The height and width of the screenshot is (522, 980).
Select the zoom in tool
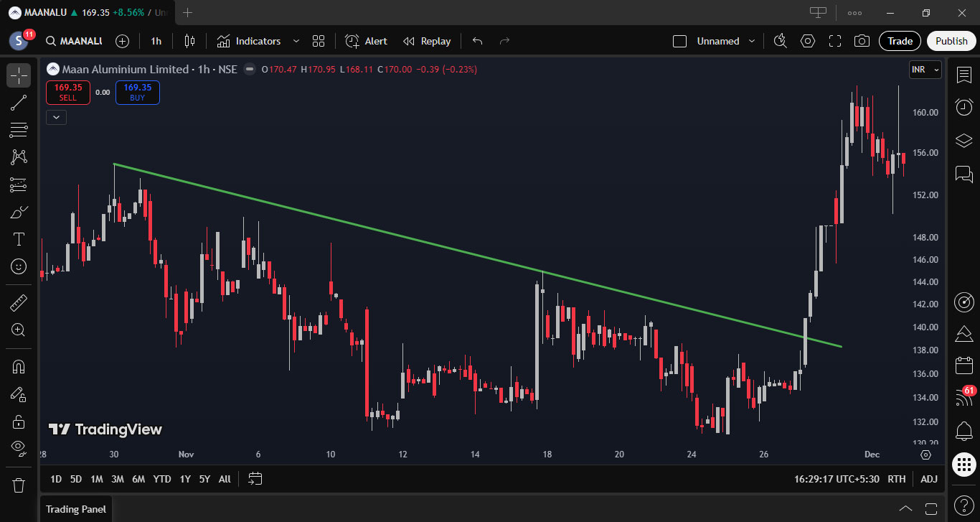click(19, 330)
